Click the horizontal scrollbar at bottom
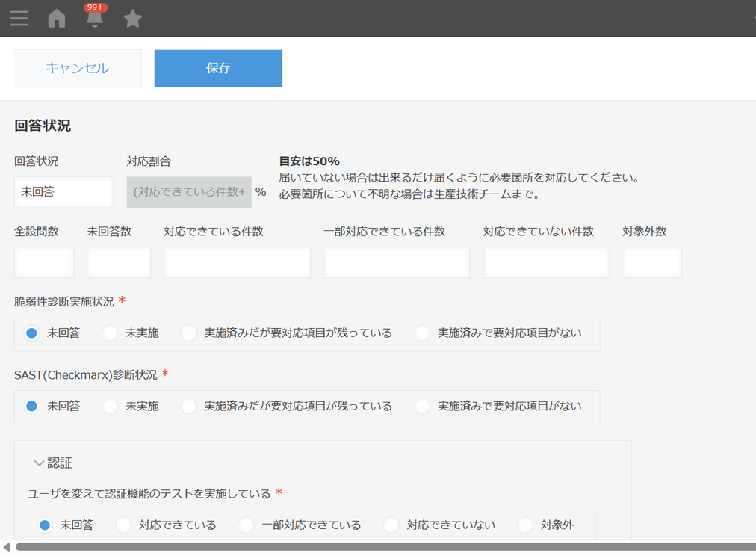Viewport: 756px width, 553px height. coord(374,547)
